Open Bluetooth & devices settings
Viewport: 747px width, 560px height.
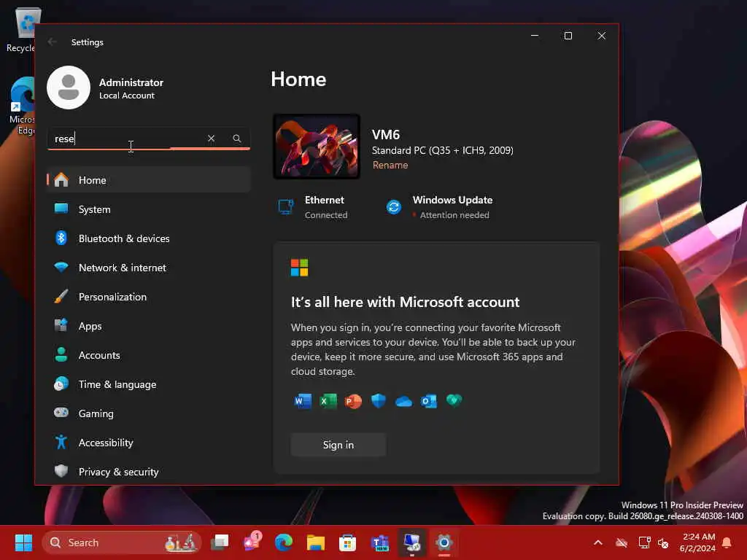(149, 238)
